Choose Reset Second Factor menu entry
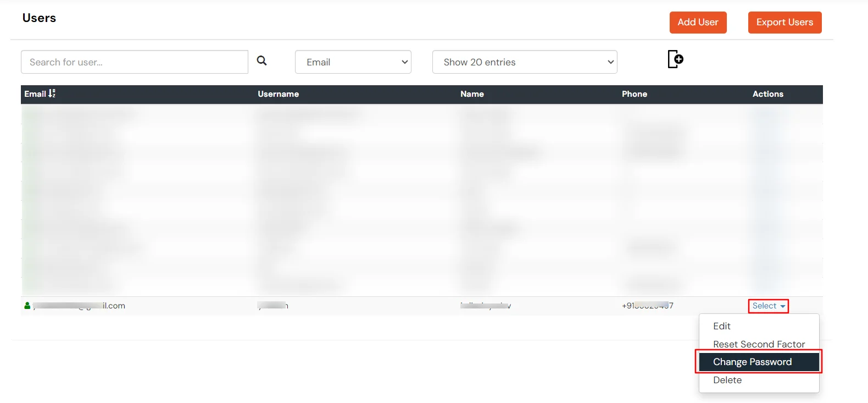This screenshot has width=868, height=403. (x=759, y=344)
